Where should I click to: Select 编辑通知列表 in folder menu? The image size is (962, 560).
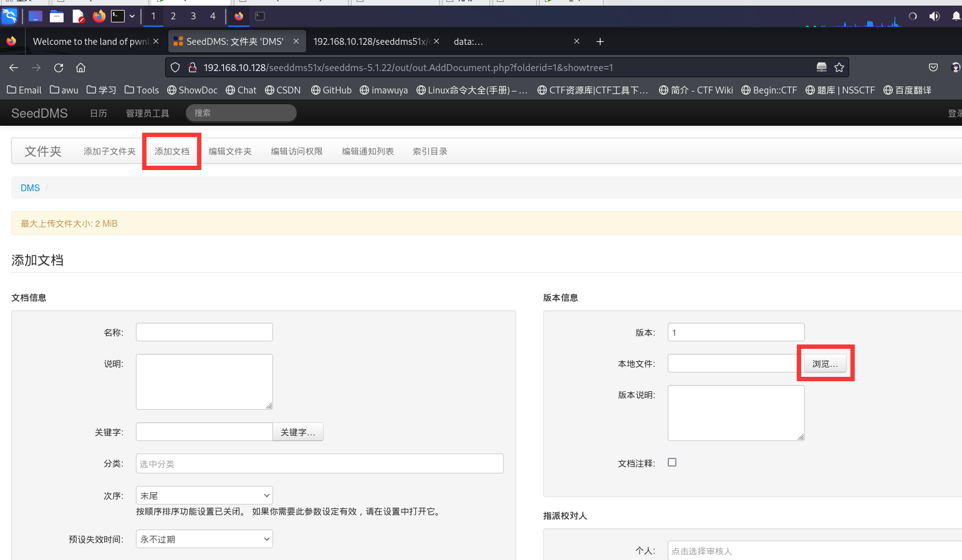click(368, 151)
